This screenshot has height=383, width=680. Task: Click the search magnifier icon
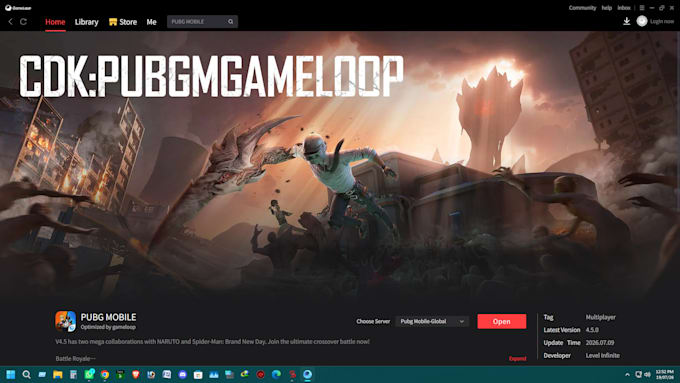231,22
